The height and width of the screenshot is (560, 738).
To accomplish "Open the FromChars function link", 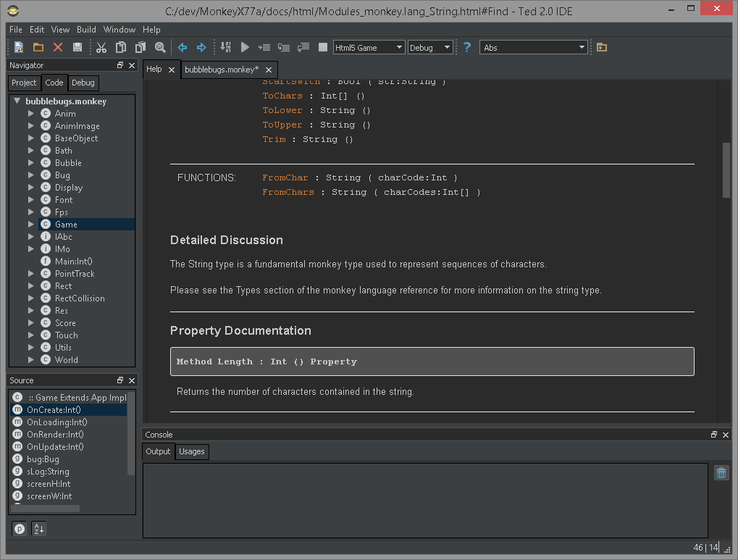I will 288,192.
